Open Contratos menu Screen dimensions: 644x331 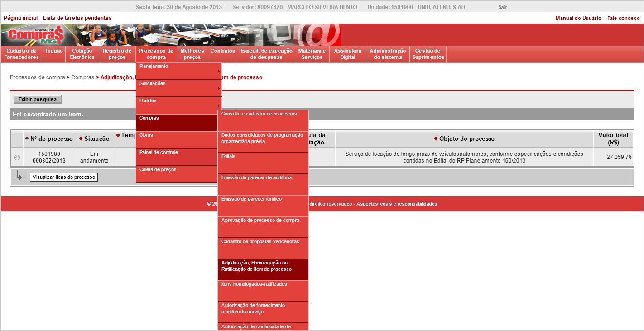[x=223, y=54]
